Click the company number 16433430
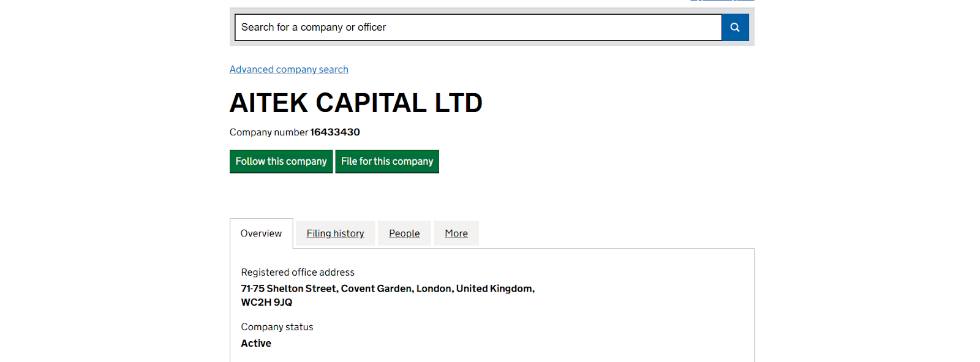 coord(335,132)
